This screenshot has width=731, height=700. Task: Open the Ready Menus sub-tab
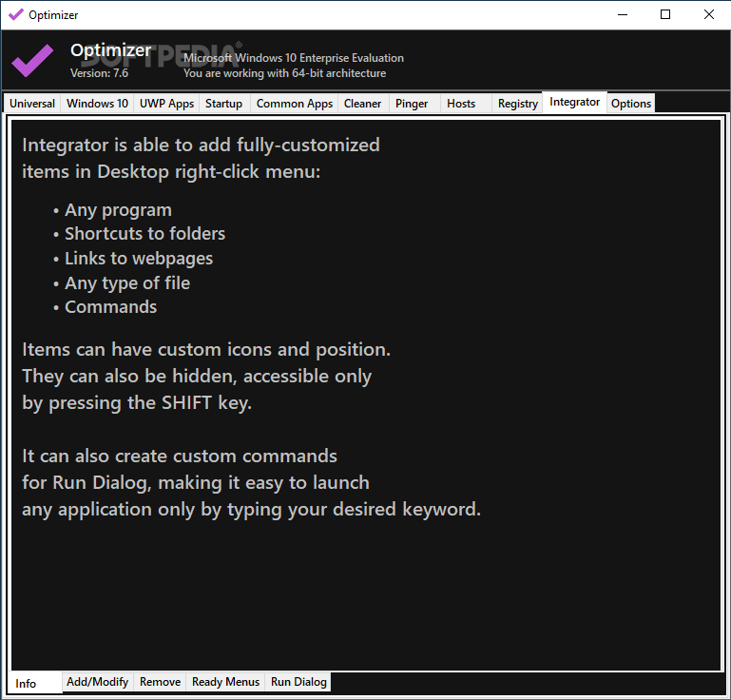point(225,682)
